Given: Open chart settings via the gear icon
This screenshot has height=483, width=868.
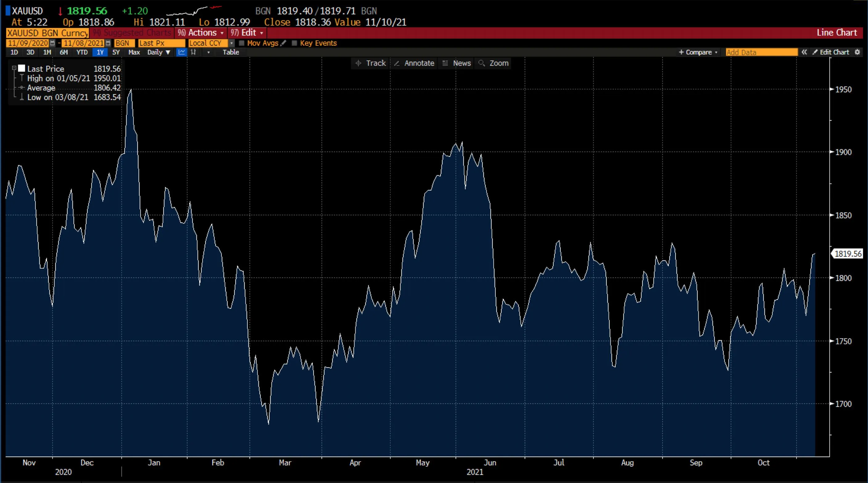Looking at the screenshot, I should [x=858, y=52].
